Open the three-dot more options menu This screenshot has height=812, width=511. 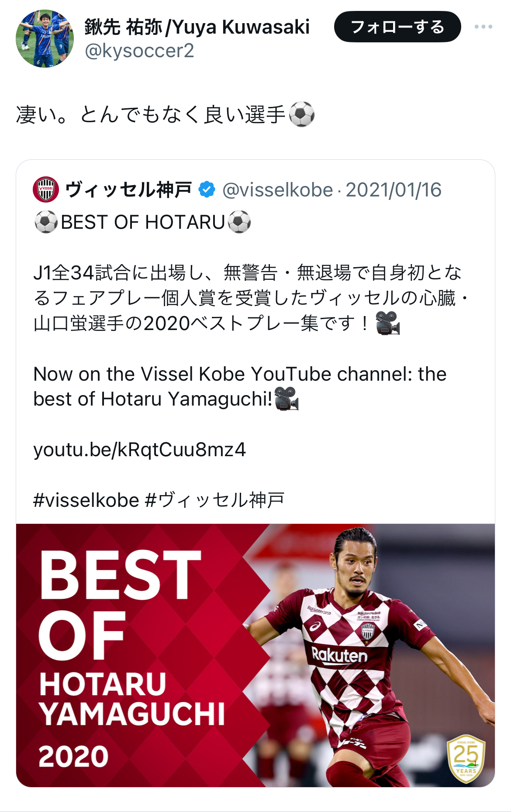(x=483, y=27)
